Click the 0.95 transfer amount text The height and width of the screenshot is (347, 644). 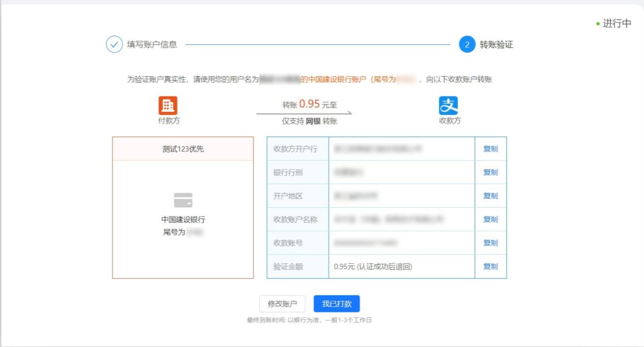point(310,103)
